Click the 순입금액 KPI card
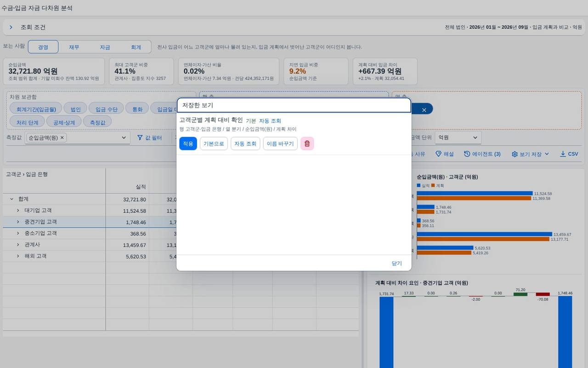The height and width of the screenshot is (368, 588). (x=54, y=71)
